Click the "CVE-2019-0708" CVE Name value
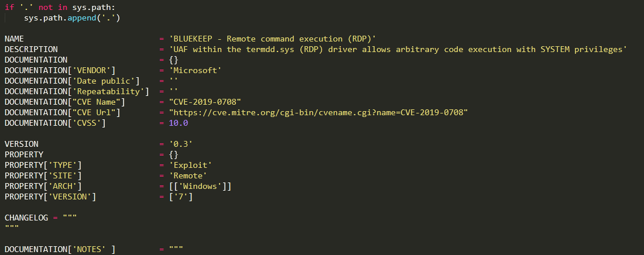644x255 pixels. (205, 102)
